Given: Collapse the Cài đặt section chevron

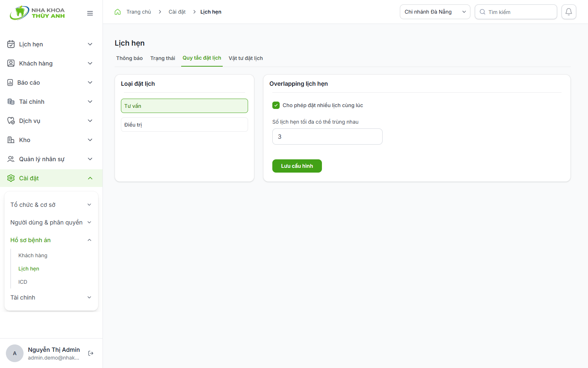Looking at the screenshot, I should (90, 178).
